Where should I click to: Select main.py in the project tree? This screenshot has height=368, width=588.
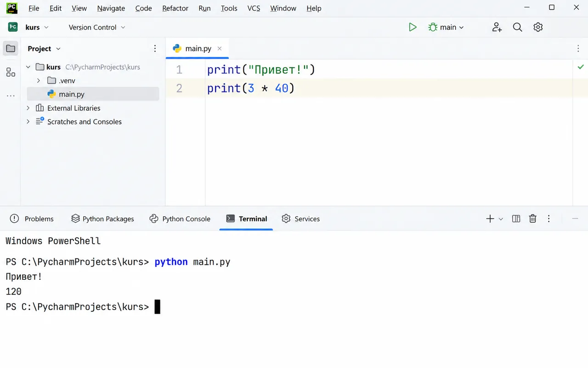pyautogui.click(x=93, y=94)
